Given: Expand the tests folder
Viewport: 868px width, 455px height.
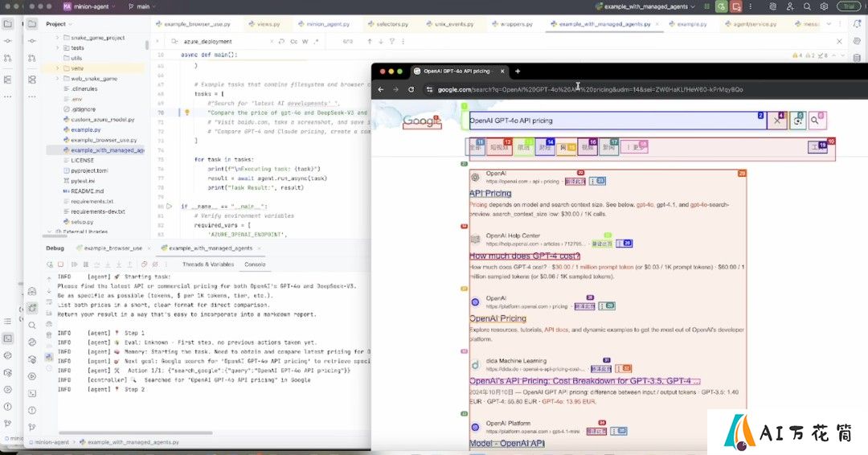Looking at the screenshot, I should click(x=58, y=48).
